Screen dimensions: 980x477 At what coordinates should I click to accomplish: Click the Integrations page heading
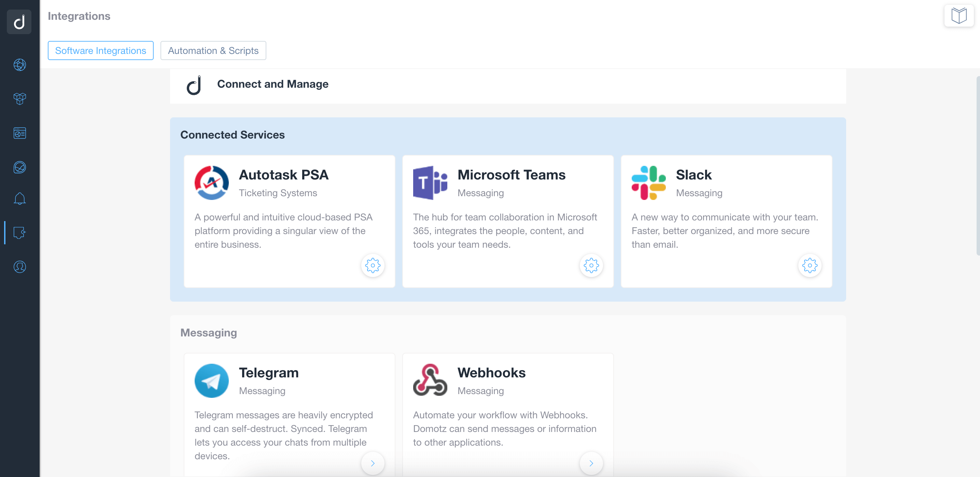tap(79, 16)
